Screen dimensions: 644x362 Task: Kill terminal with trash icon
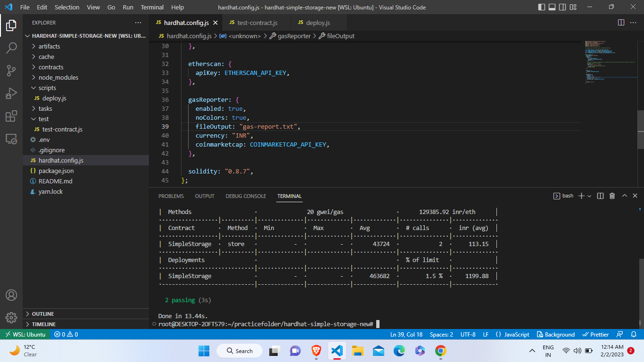pyautogui.click(x=612, y=196)
